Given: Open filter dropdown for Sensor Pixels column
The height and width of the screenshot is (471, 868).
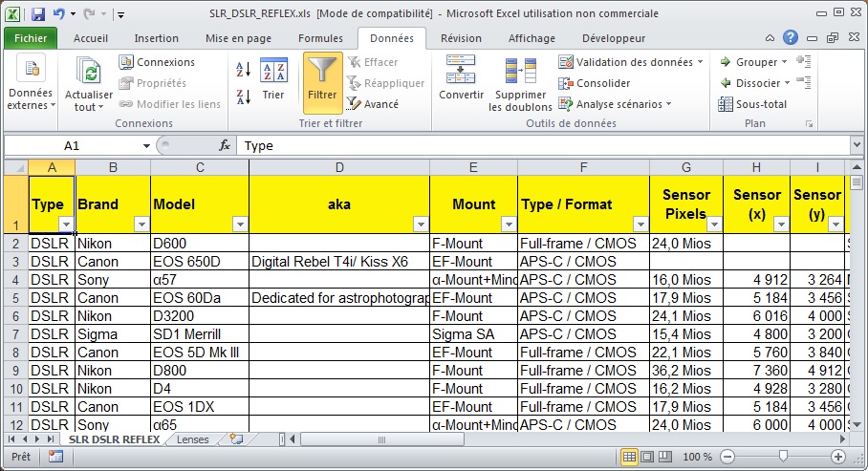Looking at the screenshot, I should 714,225.
